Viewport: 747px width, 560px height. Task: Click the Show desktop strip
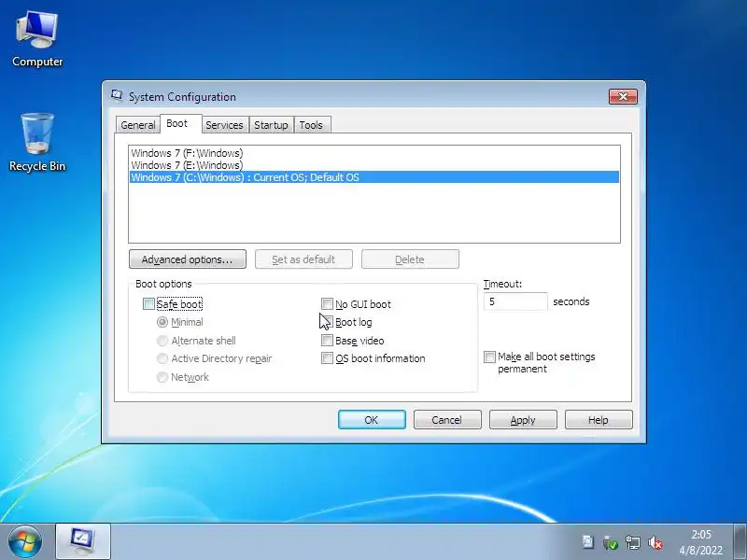[x=740, y=541]
